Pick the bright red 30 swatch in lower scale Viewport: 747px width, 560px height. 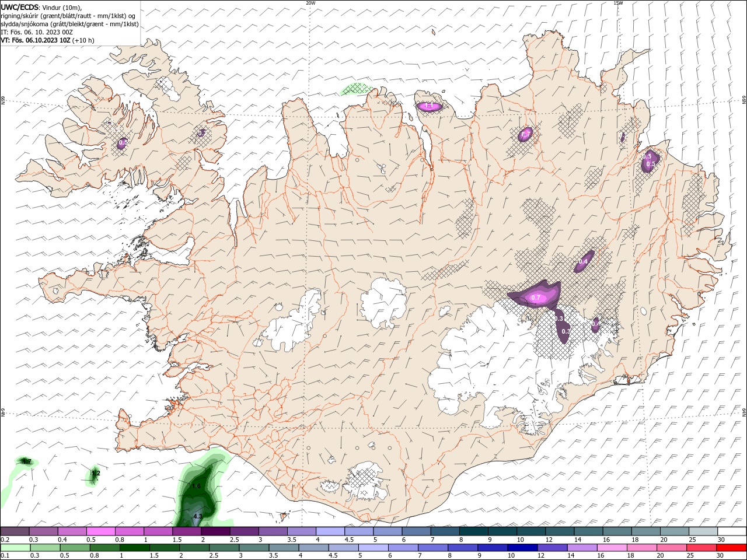(731, 548)
